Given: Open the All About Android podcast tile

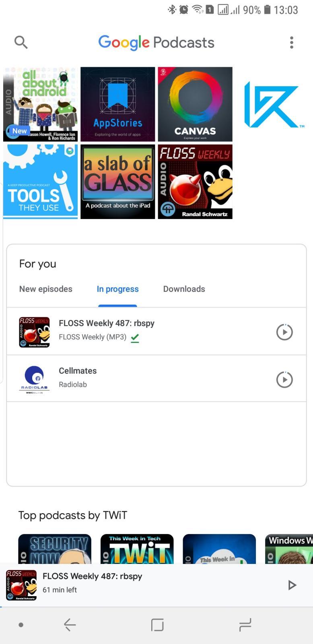Looking at the screenshot, I should point(40,104).
